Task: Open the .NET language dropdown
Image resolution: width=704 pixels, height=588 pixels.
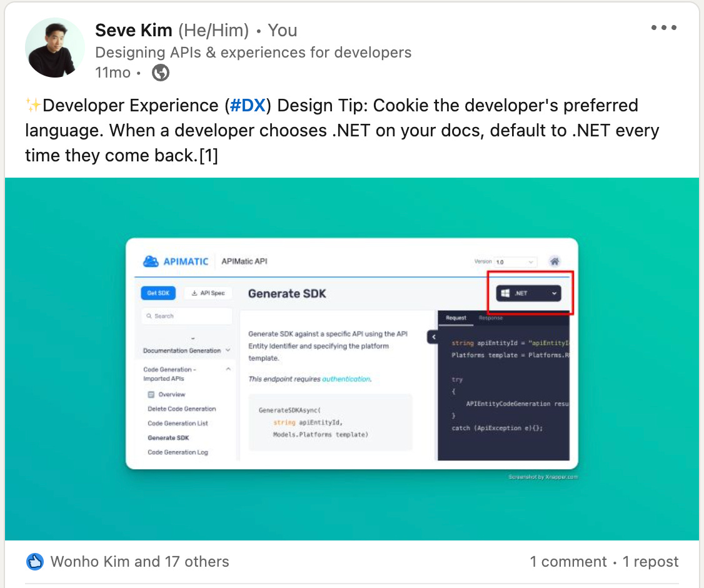Action: pos(553,293)
